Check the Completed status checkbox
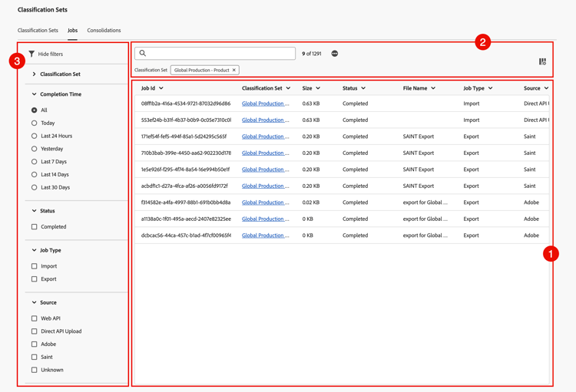This screenshot has width=576, height=392. pos(34,227)
